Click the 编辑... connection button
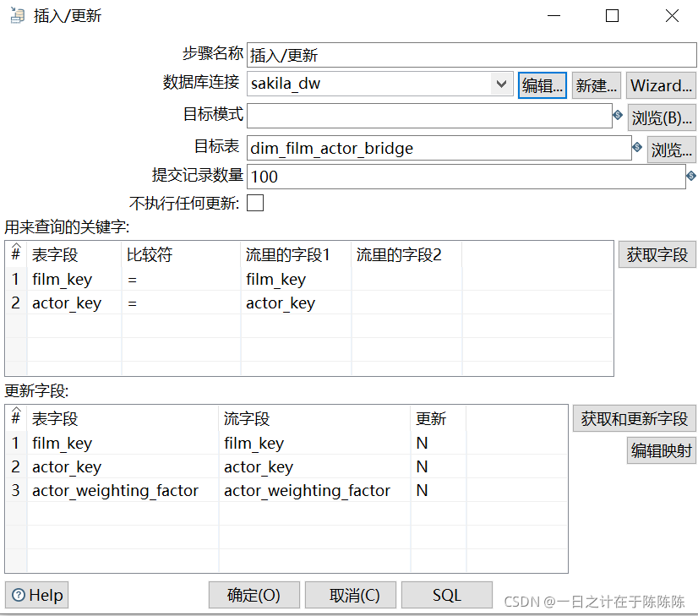698x616 pixels. pos(543,85)
